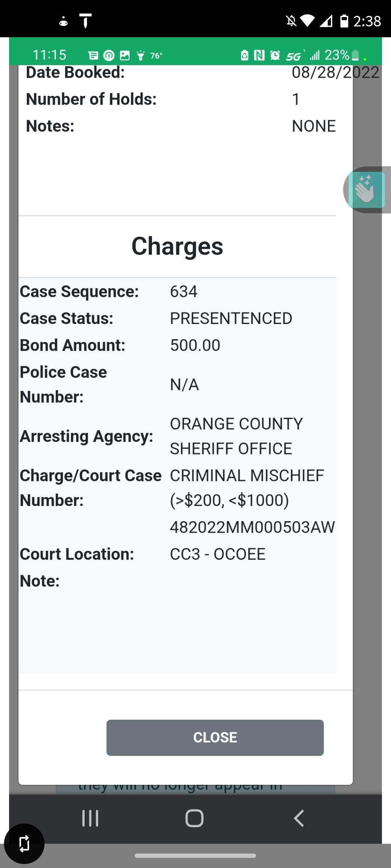This screenshot has width=391, height=868.
Task: Tap the bond amount 500.00
Action: coord(195,345)
